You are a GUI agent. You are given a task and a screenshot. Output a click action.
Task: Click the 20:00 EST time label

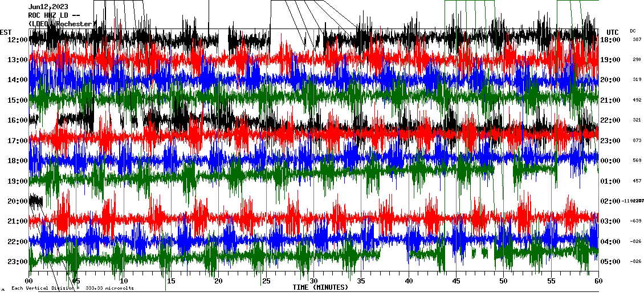click(18, 201)
